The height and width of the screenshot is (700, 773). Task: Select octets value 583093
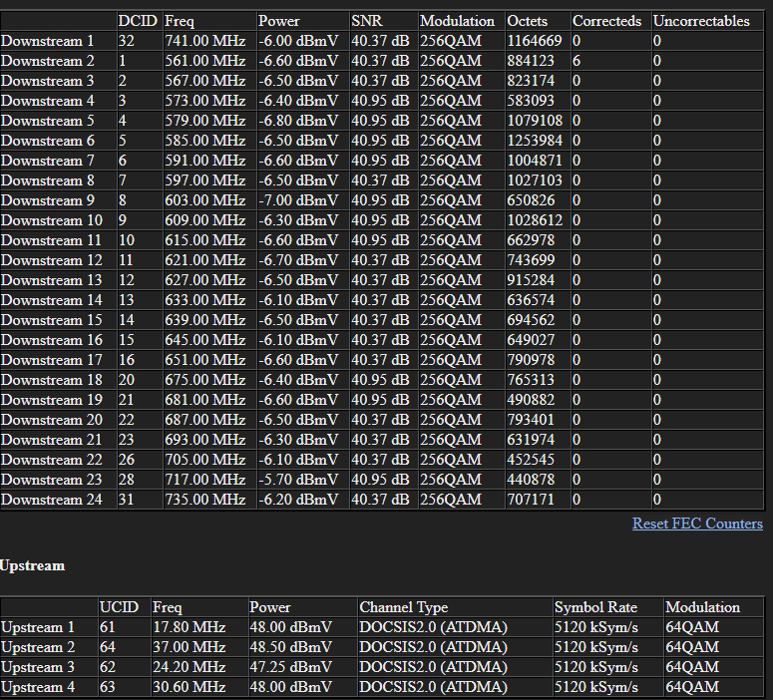(x=531, y=101)
